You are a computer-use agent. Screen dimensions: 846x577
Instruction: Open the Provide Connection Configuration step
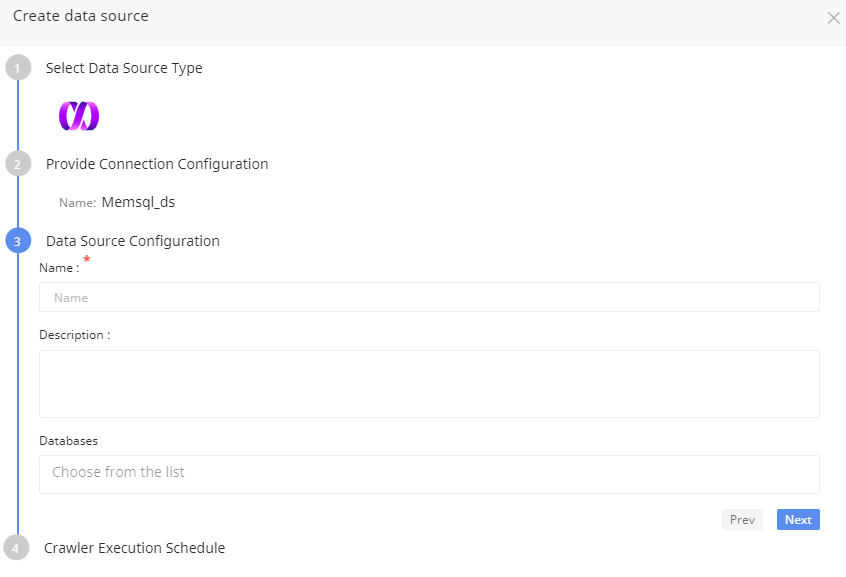click(157, 164)
